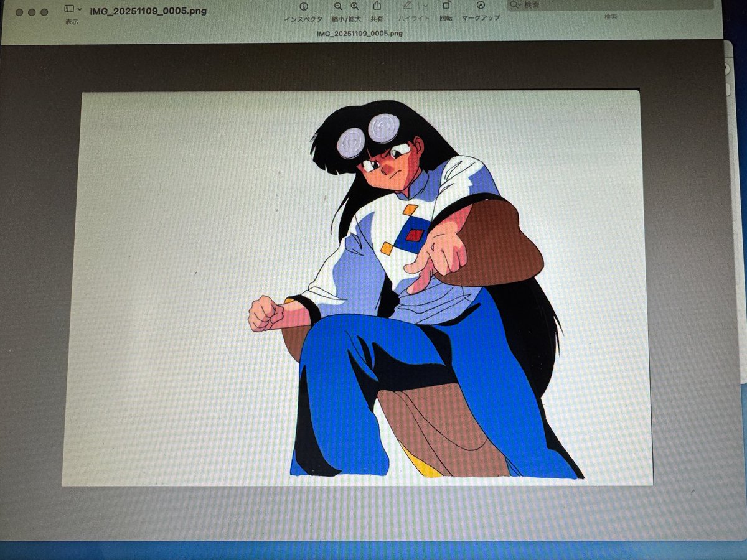Close the Preview window
Image resolution: width=747 pixels, height=560 pixels.
(x=20, y=12)
